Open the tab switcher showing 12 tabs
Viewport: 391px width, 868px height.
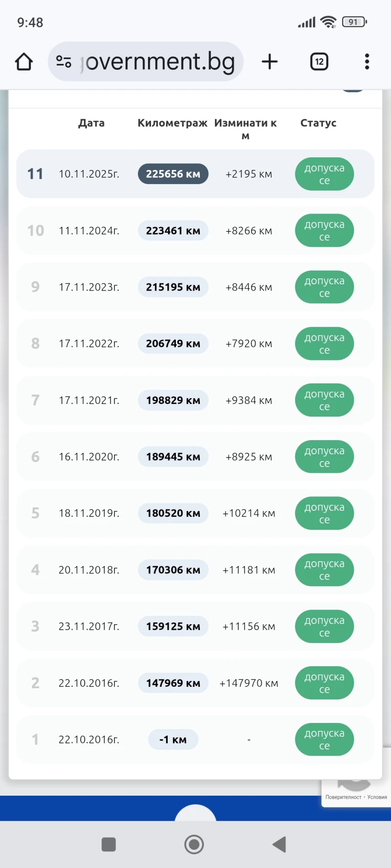[x=319, y=62]
